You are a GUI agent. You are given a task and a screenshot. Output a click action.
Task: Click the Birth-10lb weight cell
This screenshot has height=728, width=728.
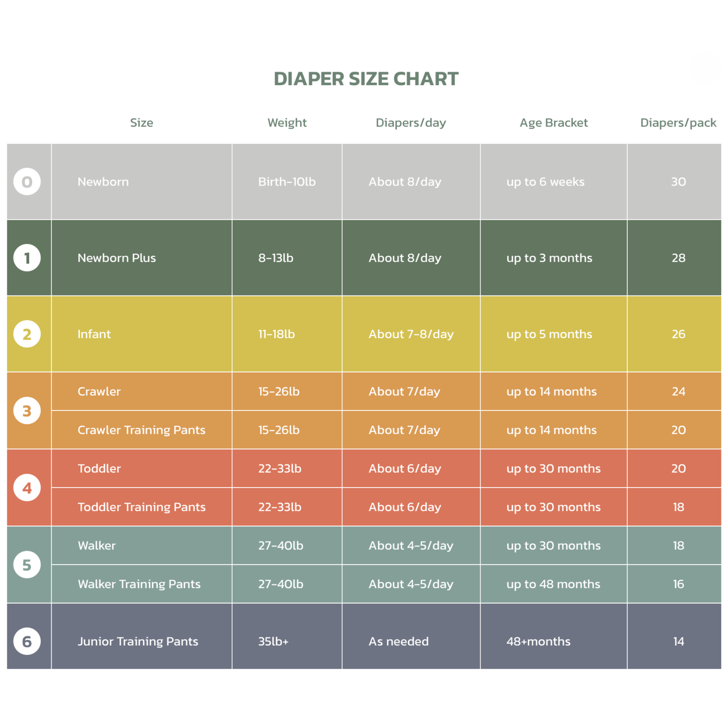tap(287, 182)
